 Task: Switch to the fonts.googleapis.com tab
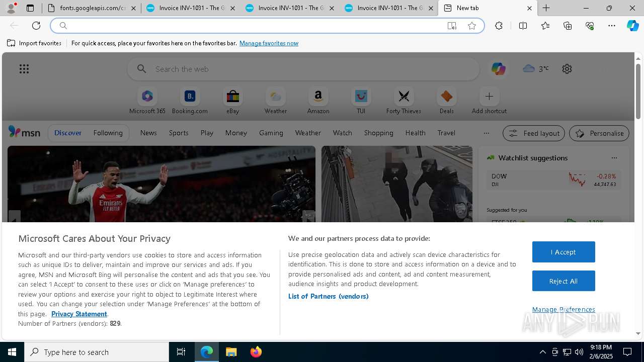tap(92, 8)
